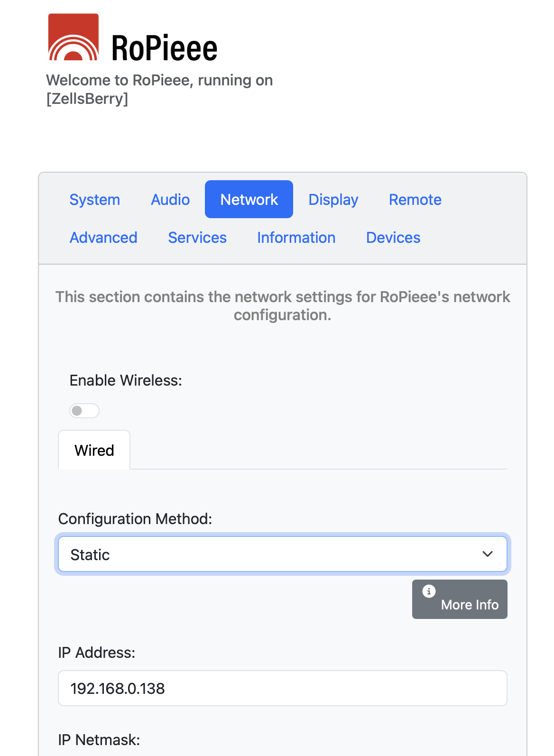Switch to the Advanced tab
The height and width of the screenshot is (756, 554).
pyautogui.click(x=103, y=238)
